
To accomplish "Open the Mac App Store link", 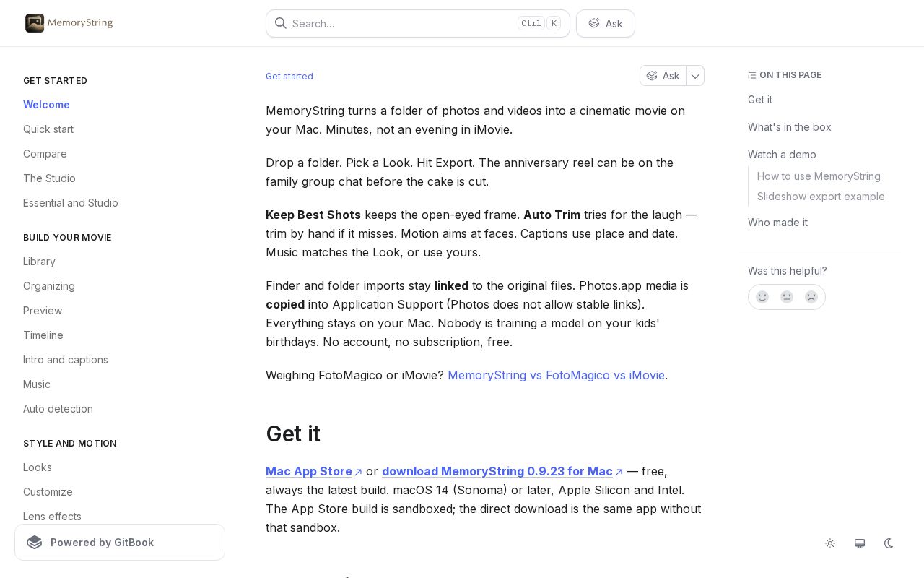I will click(x=314, y=471).
